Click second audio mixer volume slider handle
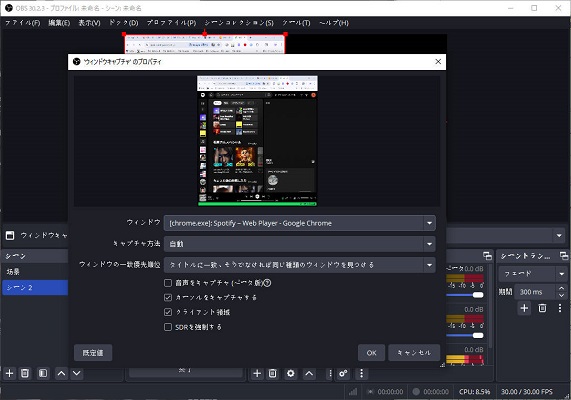The image size is (571, 400). [x=478, y=335]
